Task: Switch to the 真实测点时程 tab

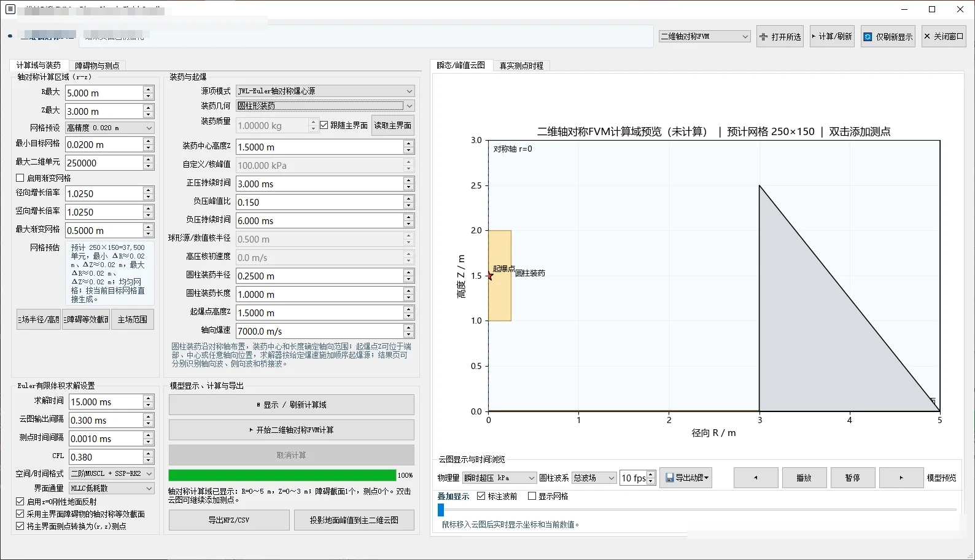Action: click(521, 66)
